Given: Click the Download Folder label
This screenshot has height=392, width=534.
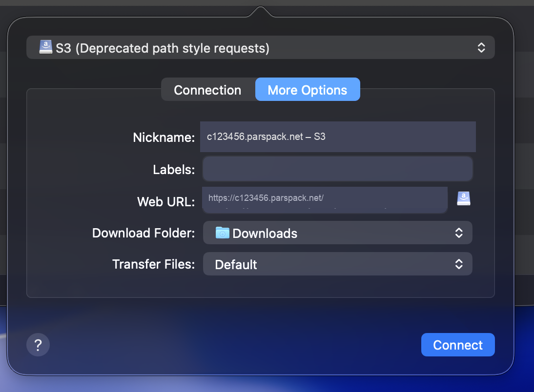Looking at the screenshot, I should coord(144,233).
